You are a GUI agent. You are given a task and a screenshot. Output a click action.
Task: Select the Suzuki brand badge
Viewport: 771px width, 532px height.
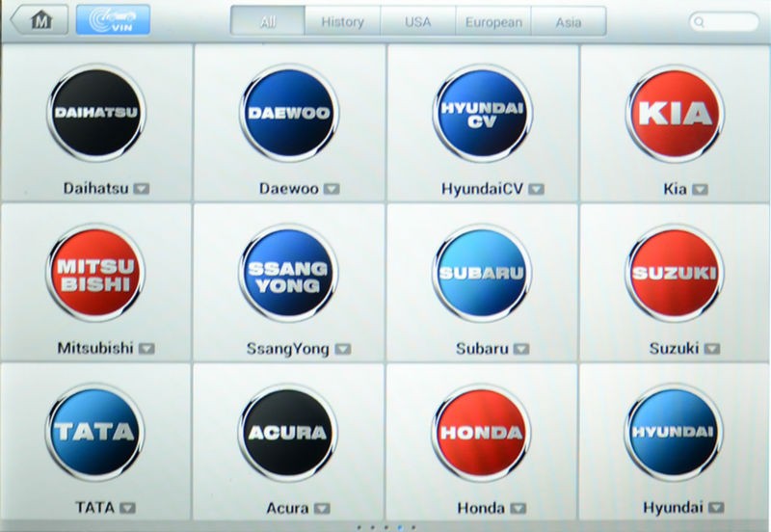pos(674,274)
